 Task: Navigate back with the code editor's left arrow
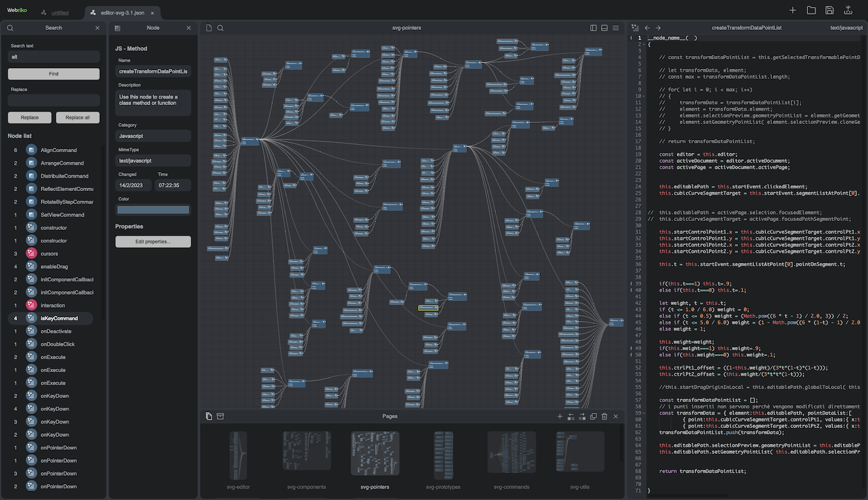pyautogui.click(x=647, y=27)
